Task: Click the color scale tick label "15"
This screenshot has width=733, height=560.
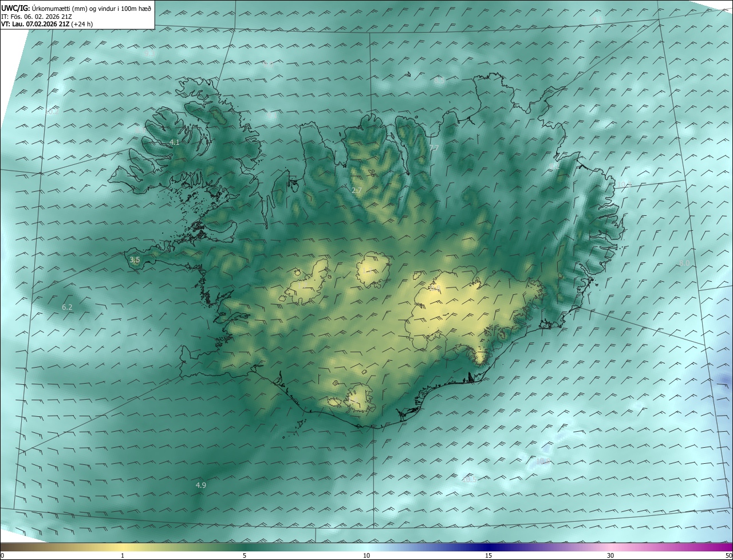Action: coord(488,556)
